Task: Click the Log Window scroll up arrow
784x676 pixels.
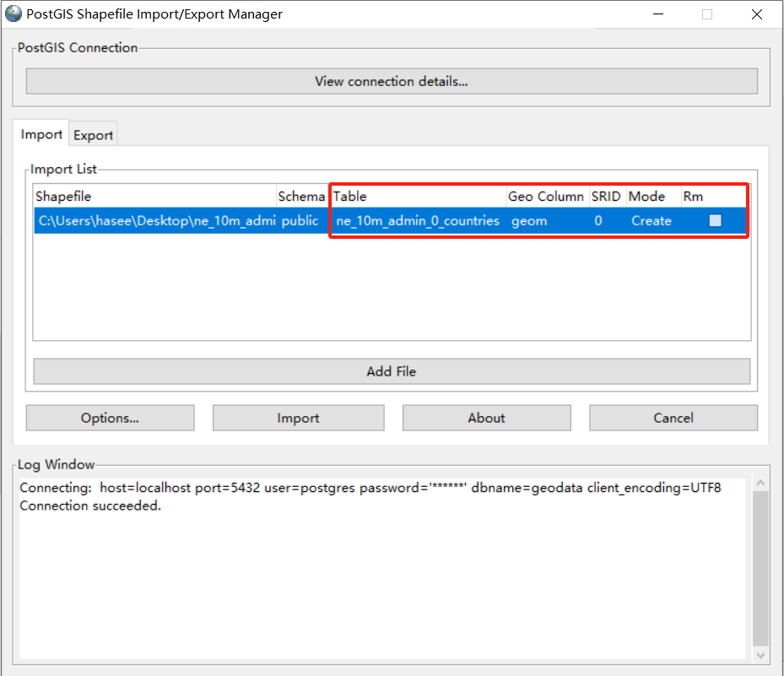Action: 760,483
